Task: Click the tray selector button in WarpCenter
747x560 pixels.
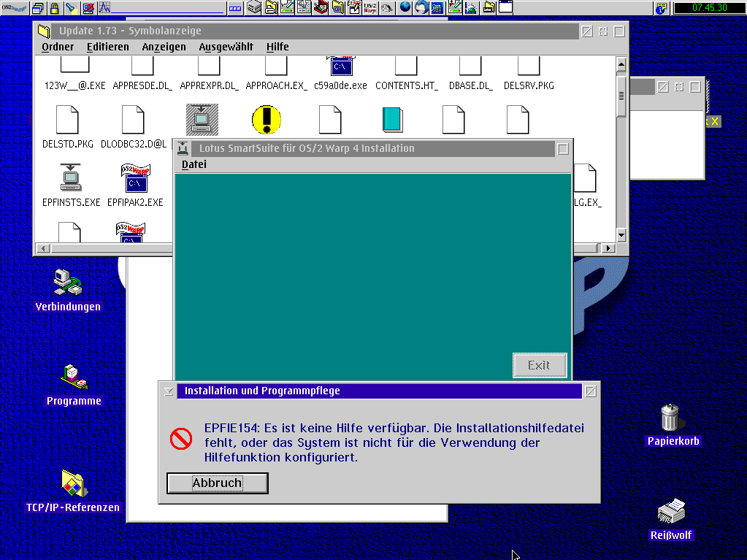Action: pos(235,7)
